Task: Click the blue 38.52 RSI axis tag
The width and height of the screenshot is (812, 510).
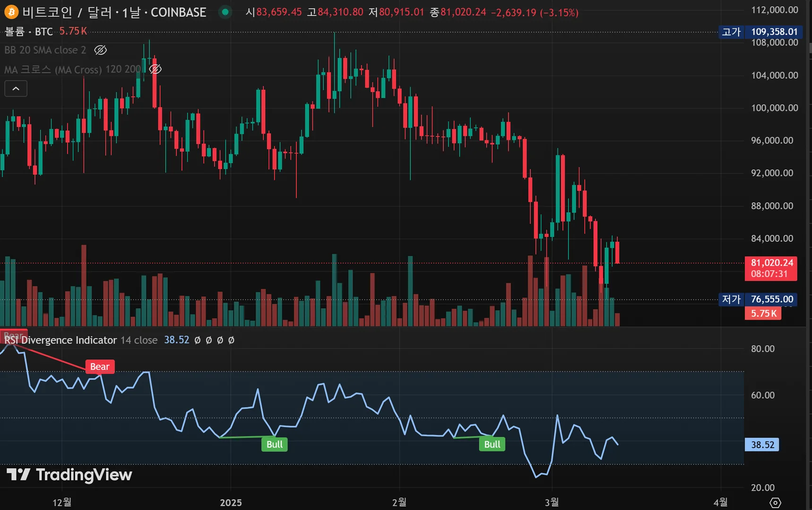Action: (762, 445)
